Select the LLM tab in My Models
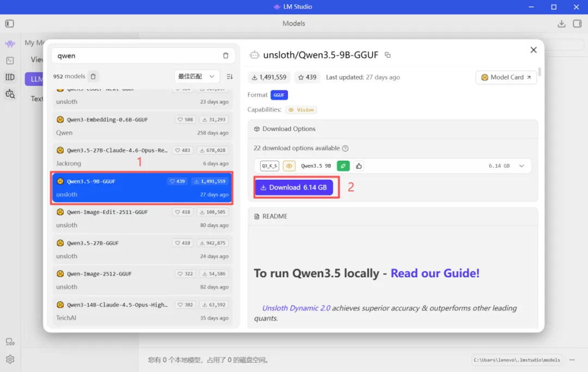The height and width of the screenshot is (372, 588). [x=35, y=79]
